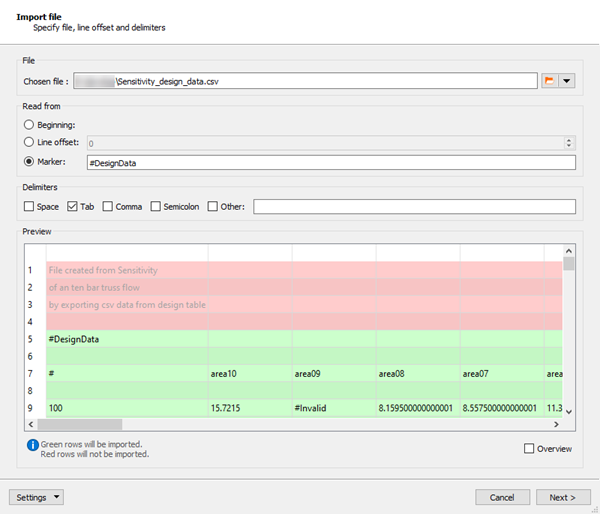Image resolution: width=600 pixels, height=514 pixels.
Task: Select the 'area09' header cell
Action: coord(334,374)
